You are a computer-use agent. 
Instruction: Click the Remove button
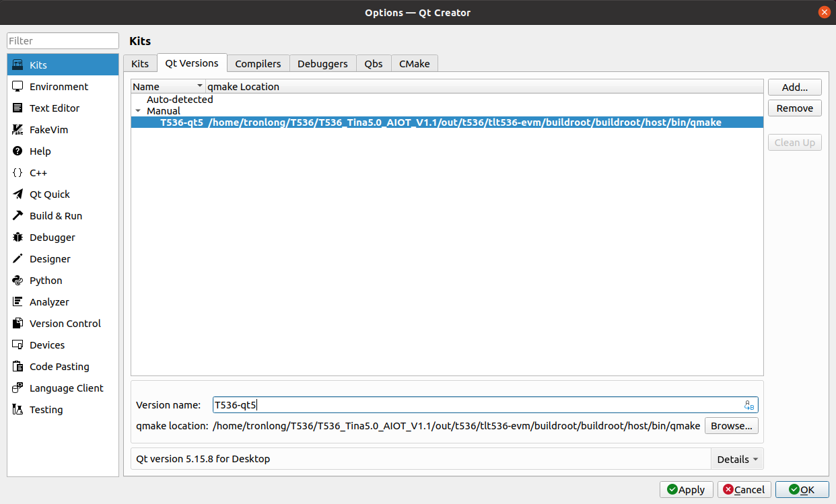point(795,108)
